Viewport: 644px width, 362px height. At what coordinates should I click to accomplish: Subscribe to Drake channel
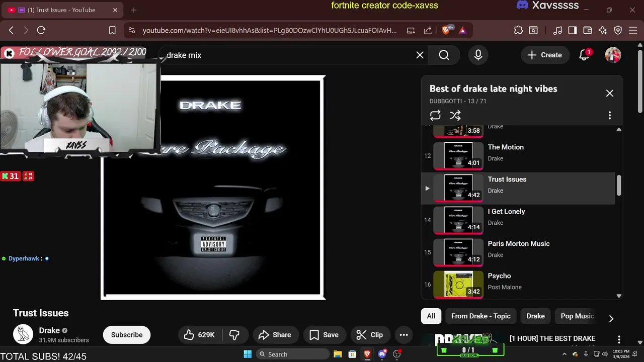coord(127,334)
